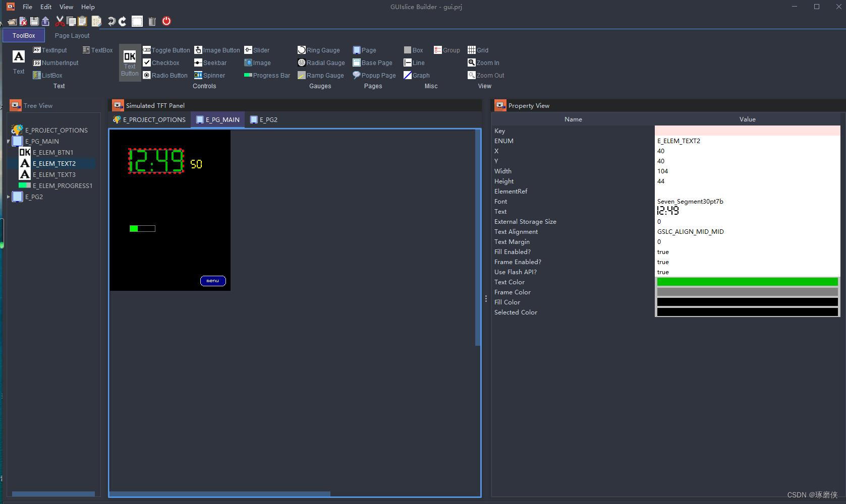
Task: Select the Seekbar control
Action: click(211, 62)
